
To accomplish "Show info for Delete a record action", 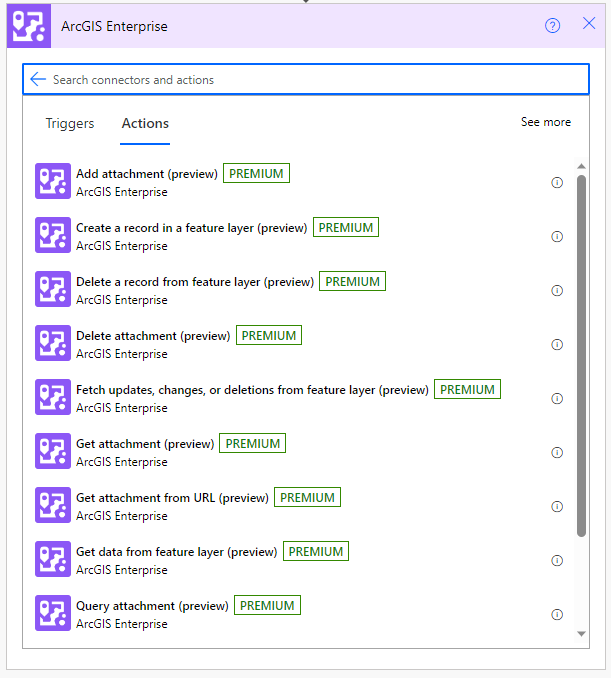I will coord(557,291).
